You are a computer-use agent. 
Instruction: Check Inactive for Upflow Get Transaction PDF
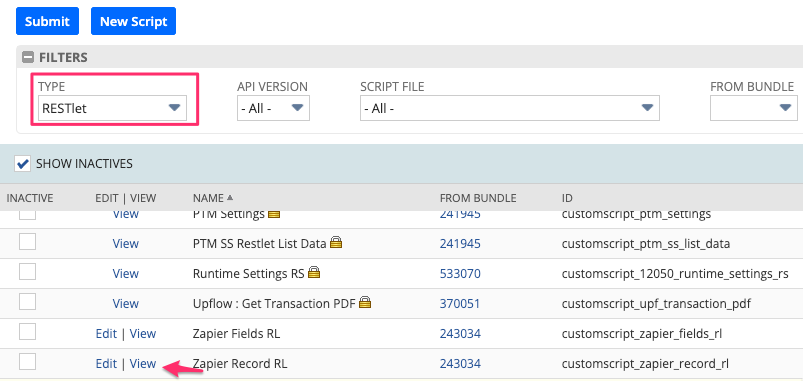(x=27, y=302)
